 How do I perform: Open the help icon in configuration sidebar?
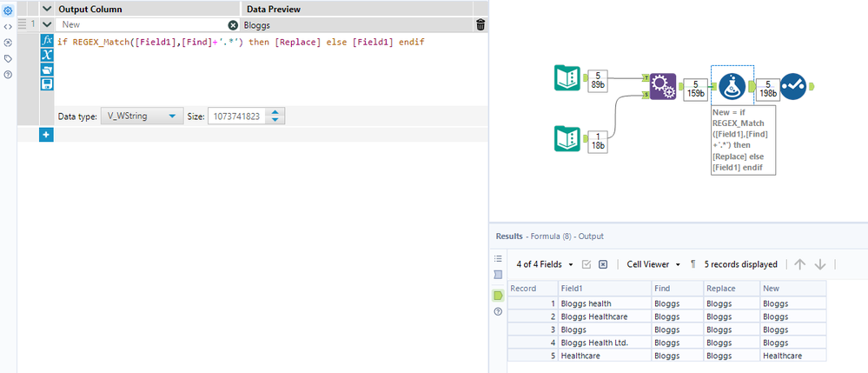pos(9,75)
